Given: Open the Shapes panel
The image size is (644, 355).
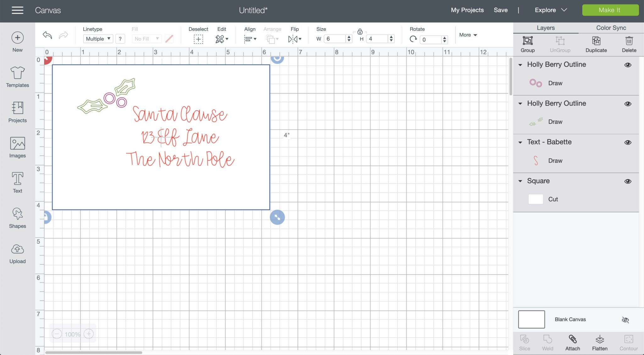Looking at the screenshot, I should 17,218.
